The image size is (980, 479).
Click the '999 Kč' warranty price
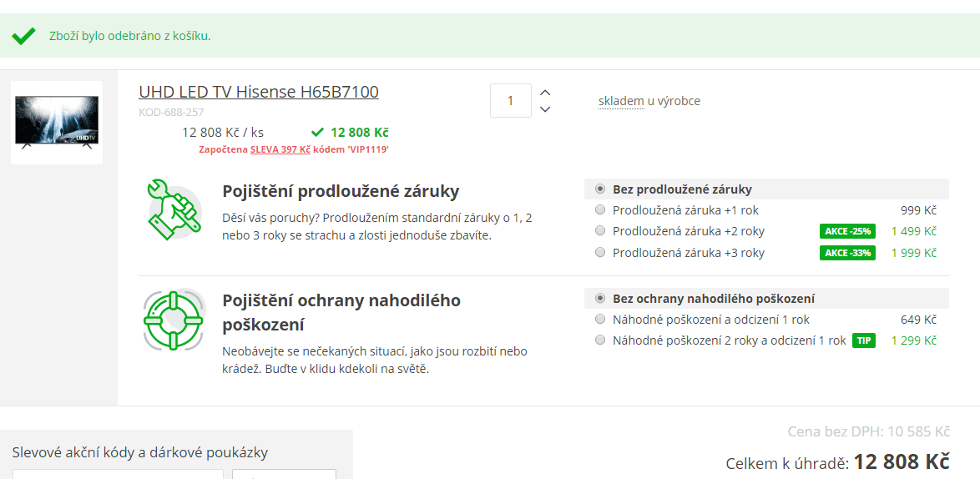pos(918,210)
